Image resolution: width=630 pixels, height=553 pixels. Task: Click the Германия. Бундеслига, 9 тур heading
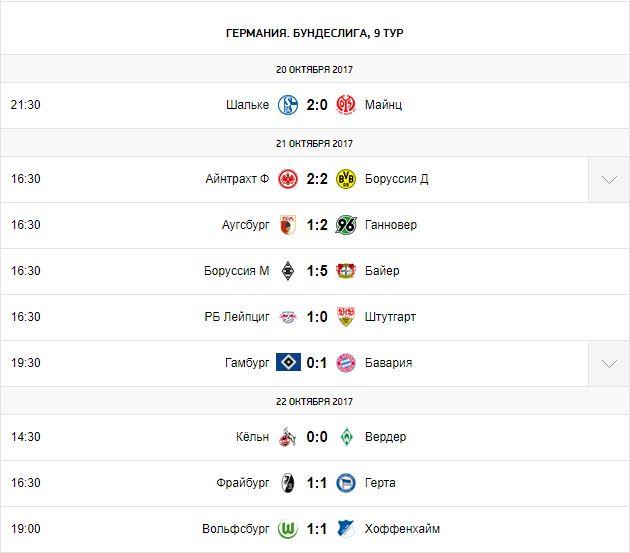pyautogui.click(x=315, y=33)
